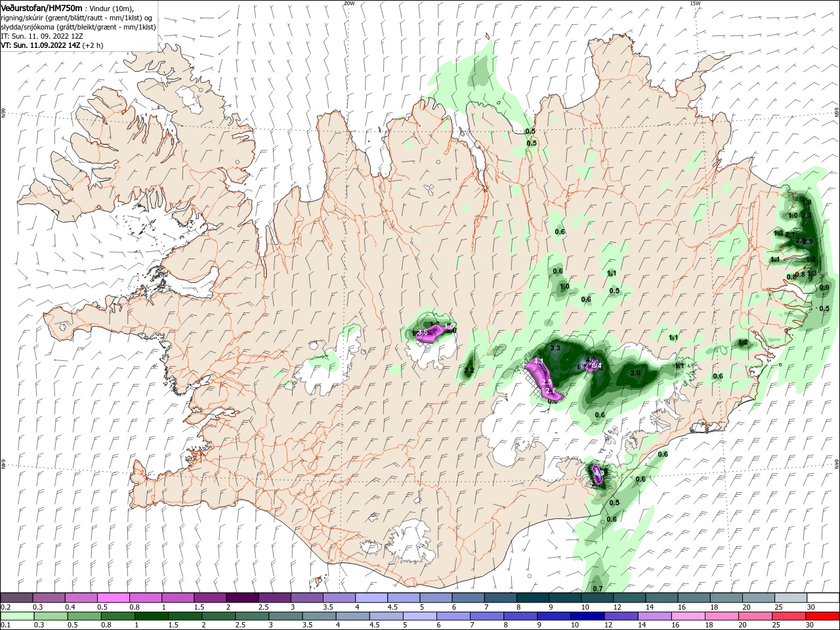Click the 0.7 value near south coast
This screenshot has height=630, width=840.
click(598, 589)
